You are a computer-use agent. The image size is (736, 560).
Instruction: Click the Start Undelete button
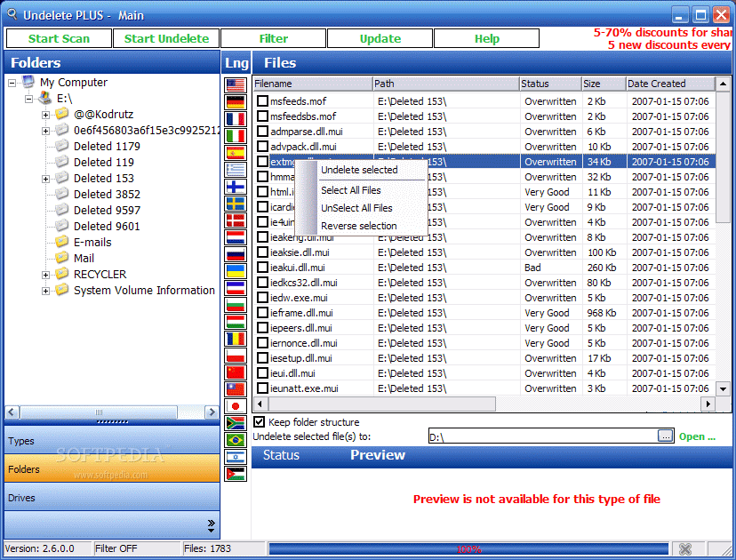(166, 38)
